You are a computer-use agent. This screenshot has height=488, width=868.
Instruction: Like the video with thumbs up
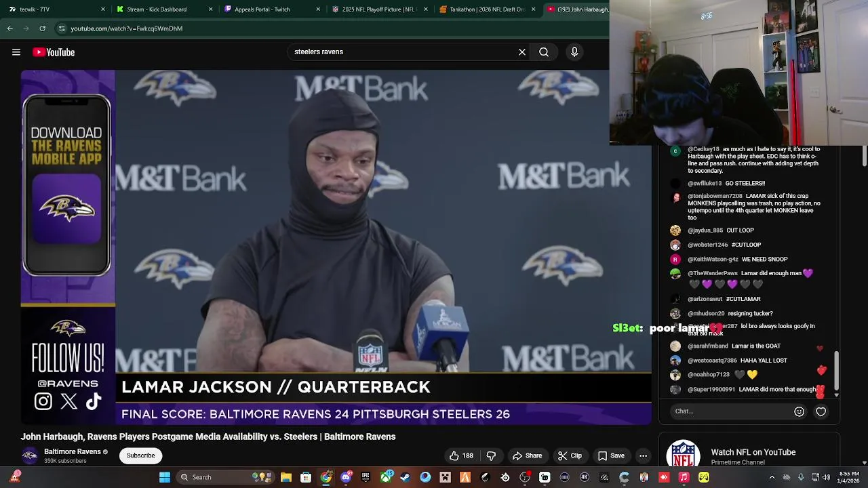461,455
